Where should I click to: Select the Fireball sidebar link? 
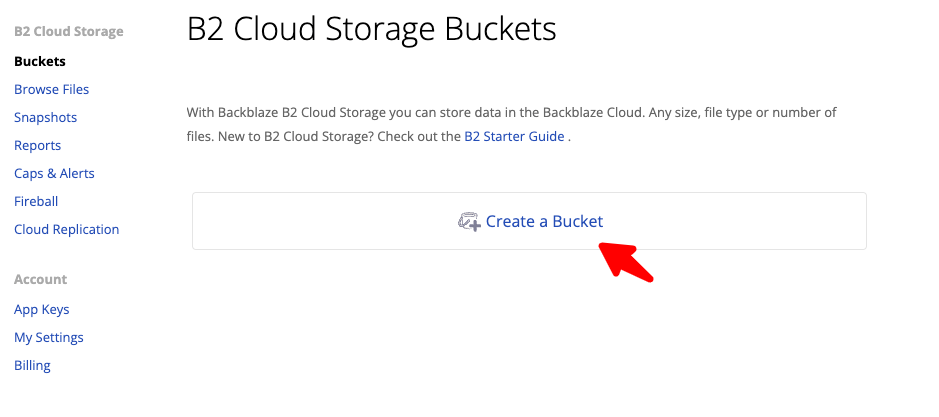pos(36,201)
